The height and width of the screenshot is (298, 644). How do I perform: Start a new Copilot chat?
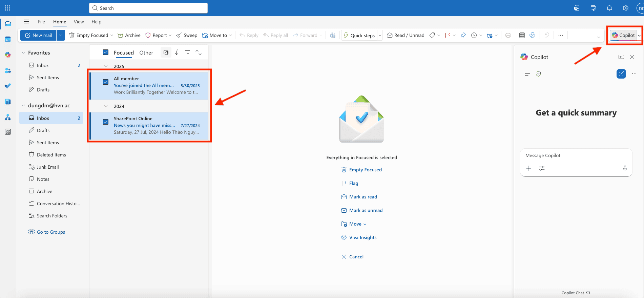tap(621, 74)
